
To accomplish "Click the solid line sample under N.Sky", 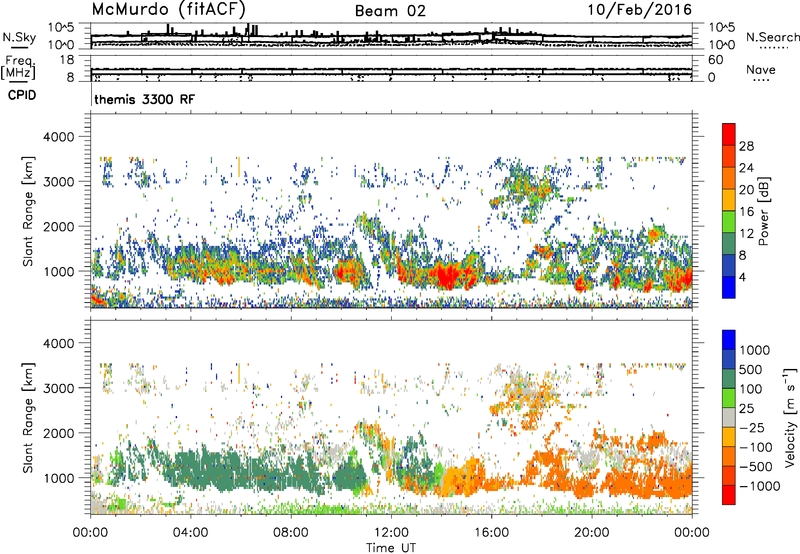I will pyautogui.click(x=19, y=47).
